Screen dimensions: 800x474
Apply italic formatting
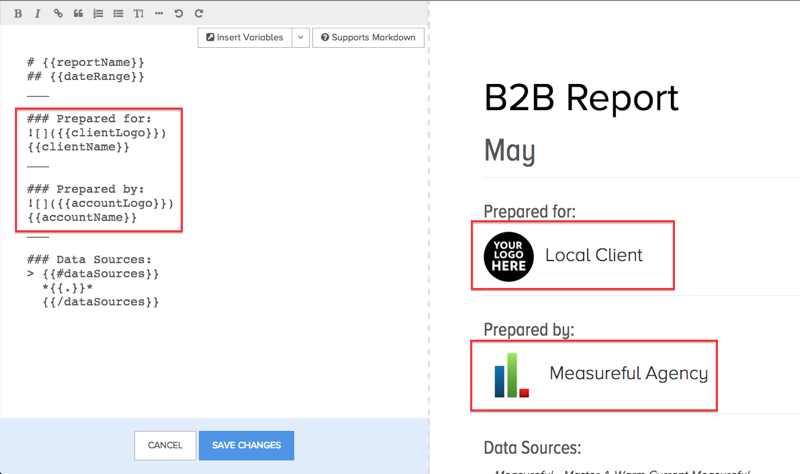pos(38,13)
